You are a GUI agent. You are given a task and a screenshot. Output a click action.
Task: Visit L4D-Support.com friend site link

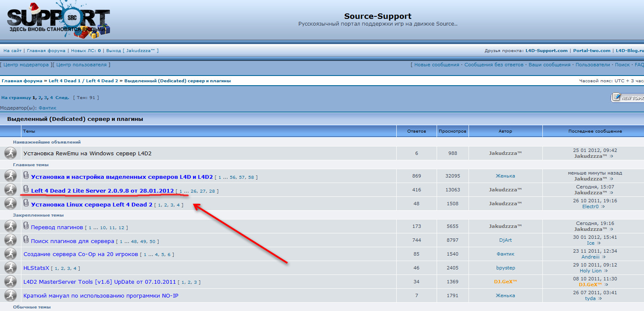coord(547,50)
